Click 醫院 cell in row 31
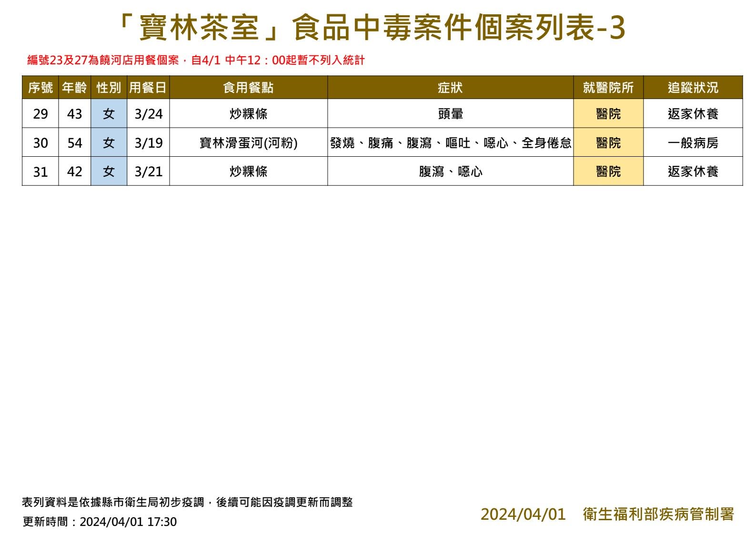 [608, 171]
